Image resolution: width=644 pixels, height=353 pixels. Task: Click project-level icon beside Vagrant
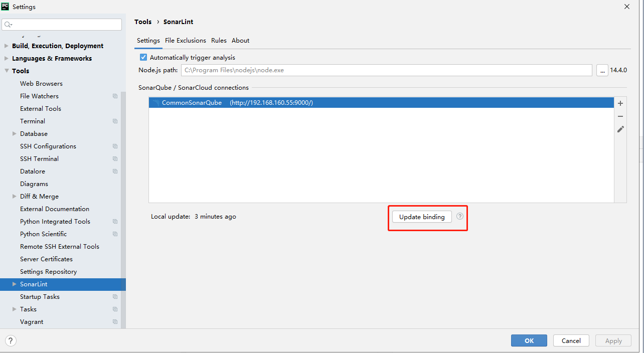click(x=115, y=322)
